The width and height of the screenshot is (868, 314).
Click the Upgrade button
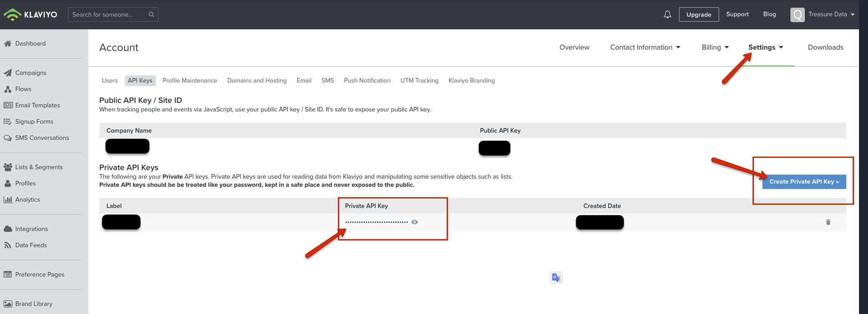click(698, 14)
